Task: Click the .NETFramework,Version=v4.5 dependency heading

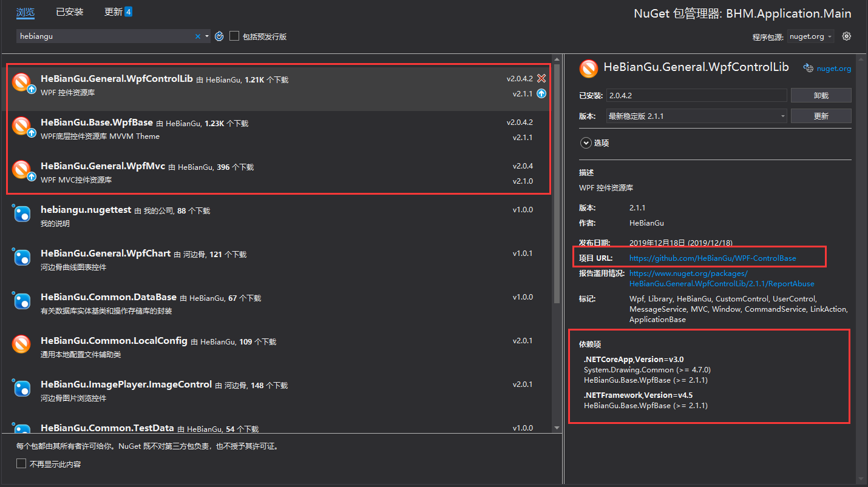Action: point(637,395)
